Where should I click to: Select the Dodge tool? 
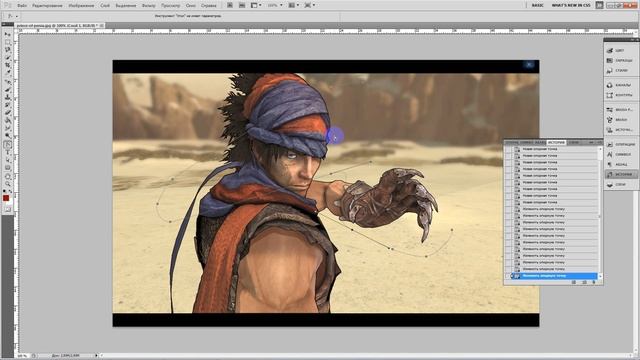point(7,136)
